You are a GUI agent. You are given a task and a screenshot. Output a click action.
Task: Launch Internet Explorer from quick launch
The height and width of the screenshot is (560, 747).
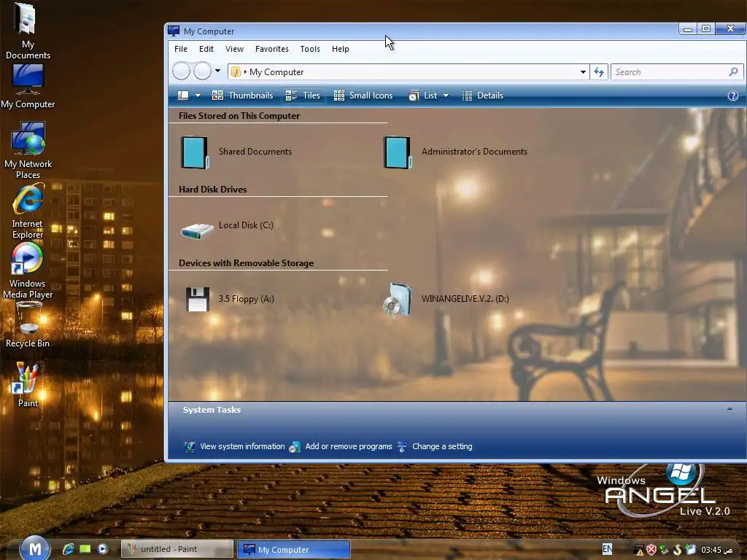pos(68,549)
